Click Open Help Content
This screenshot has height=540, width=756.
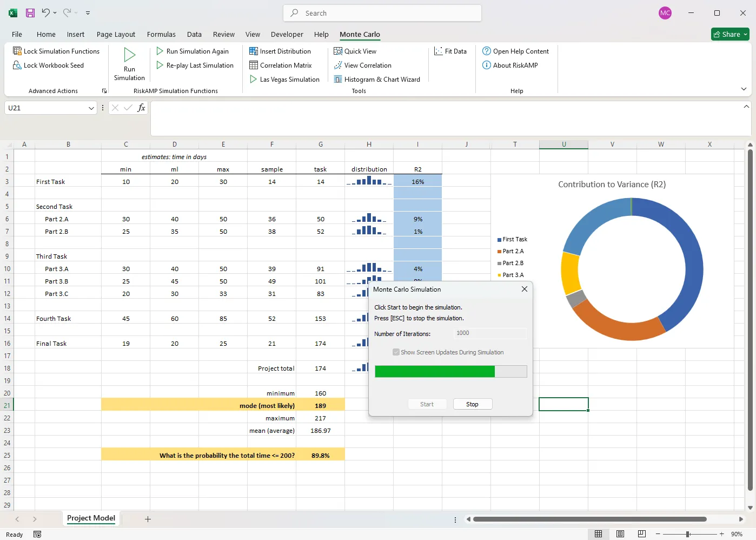(516, 51)
